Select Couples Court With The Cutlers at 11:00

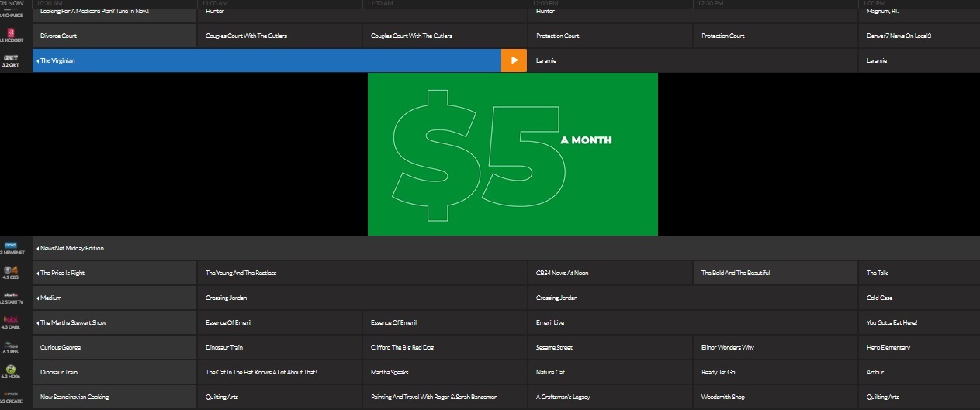click(x=279, y=36)
